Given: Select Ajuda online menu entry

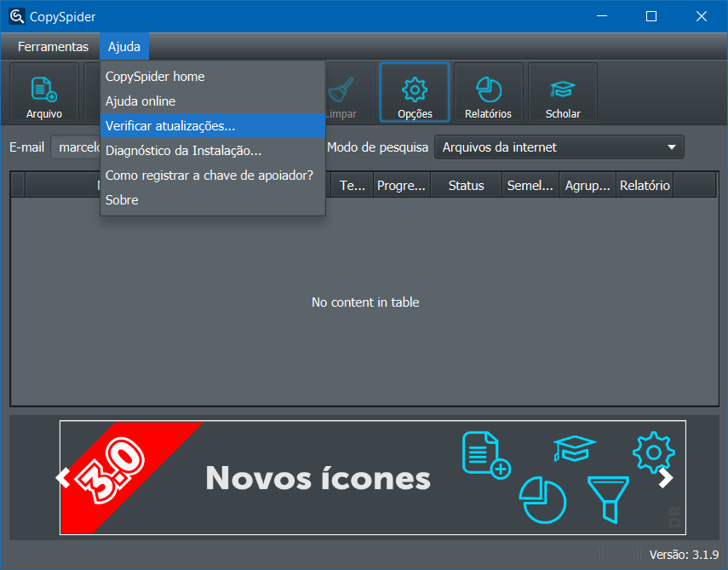Looking at the screenshot, I should (x=213, y=101).
